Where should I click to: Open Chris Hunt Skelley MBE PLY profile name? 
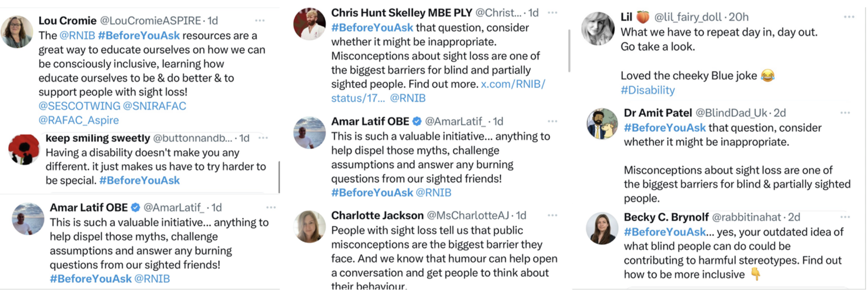[401, 13]
